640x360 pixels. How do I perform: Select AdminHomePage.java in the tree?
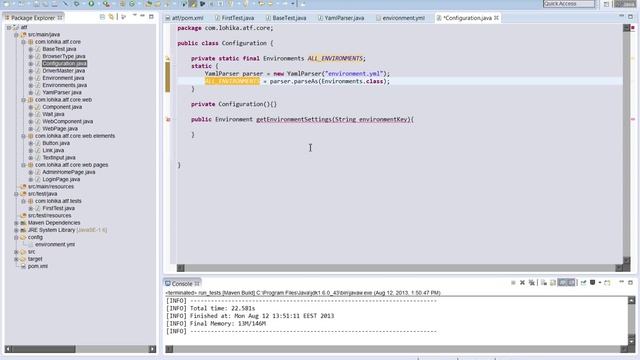pos(69,172)
